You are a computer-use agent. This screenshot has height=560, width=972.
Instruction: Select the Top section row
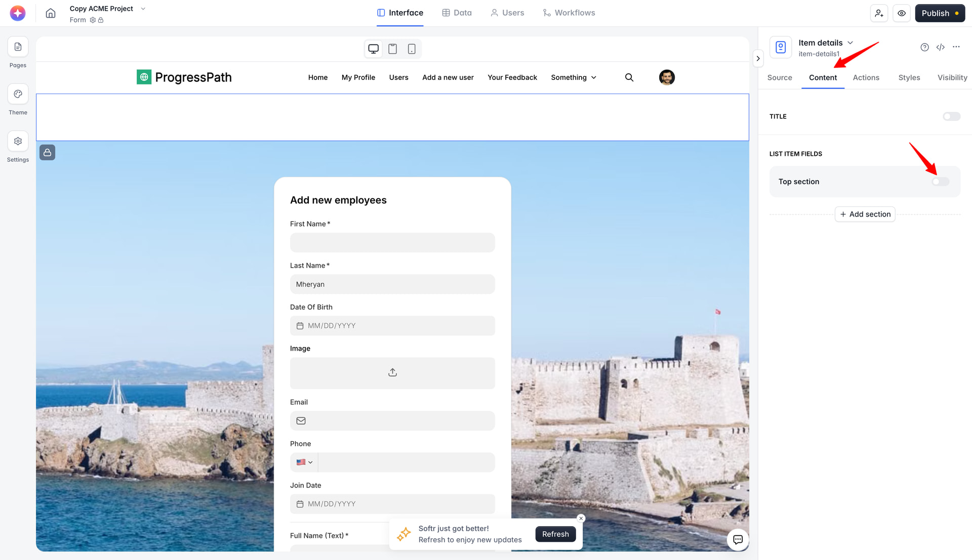(x=865, y=182)
